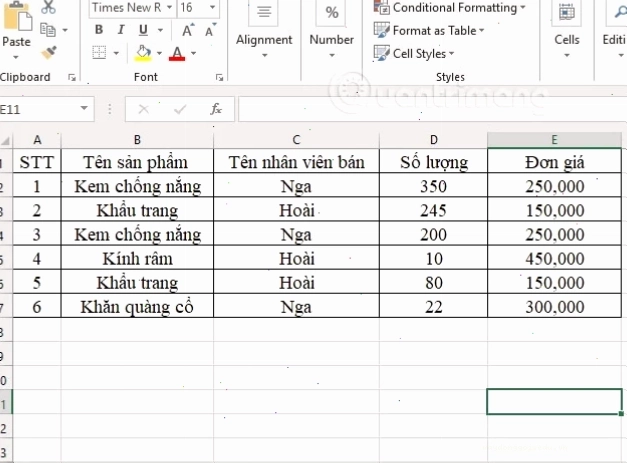The height and width of the screenshot is (464, 627).
Task: Click the Enter checkmark formula bar icon
Action: coord(180,109)
